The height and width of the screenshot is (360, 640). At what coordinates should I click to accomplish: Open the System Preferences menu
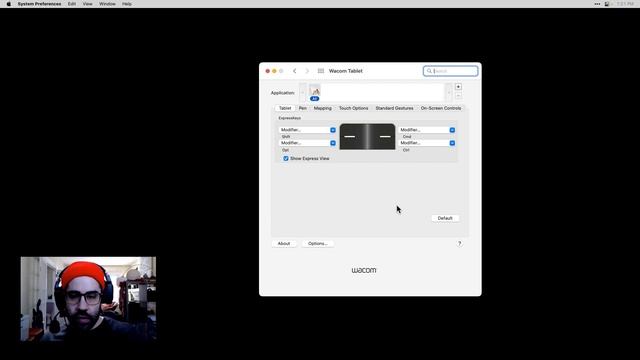[x=39, y=4]
